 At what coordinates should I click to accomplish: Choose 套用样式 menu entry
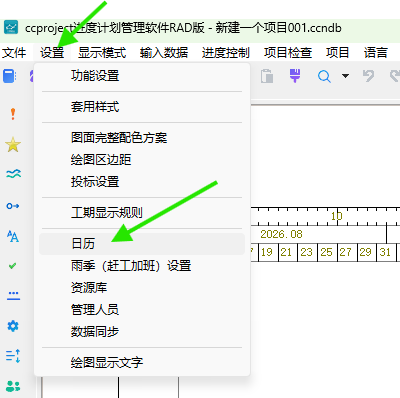[142, 107]
